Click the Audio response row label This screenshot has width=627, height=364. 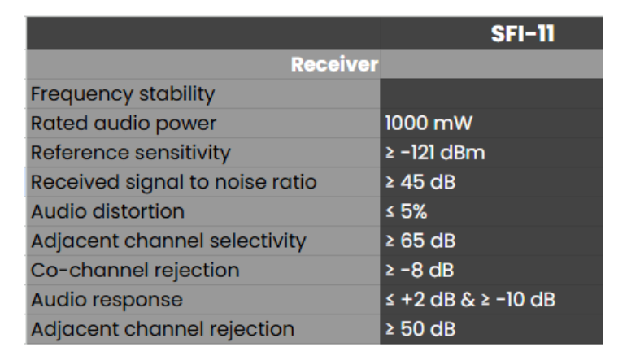pyautogui.click(x=107, y=300)
